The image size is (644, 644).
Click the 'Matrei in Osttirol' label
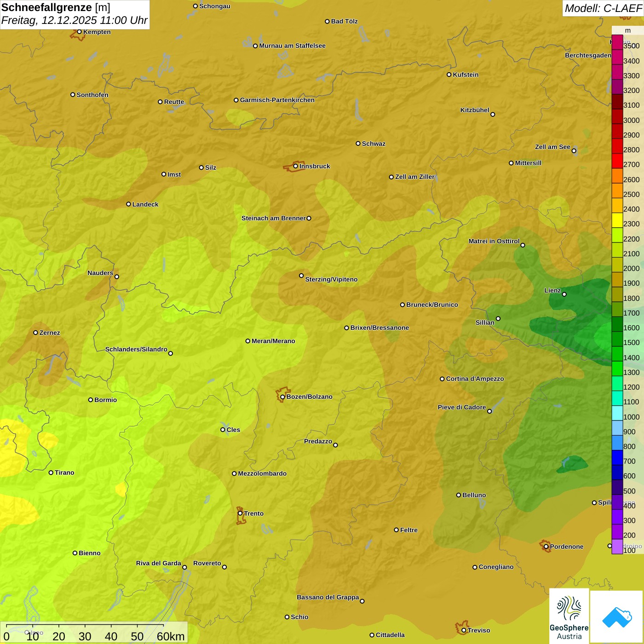(494, 241)
